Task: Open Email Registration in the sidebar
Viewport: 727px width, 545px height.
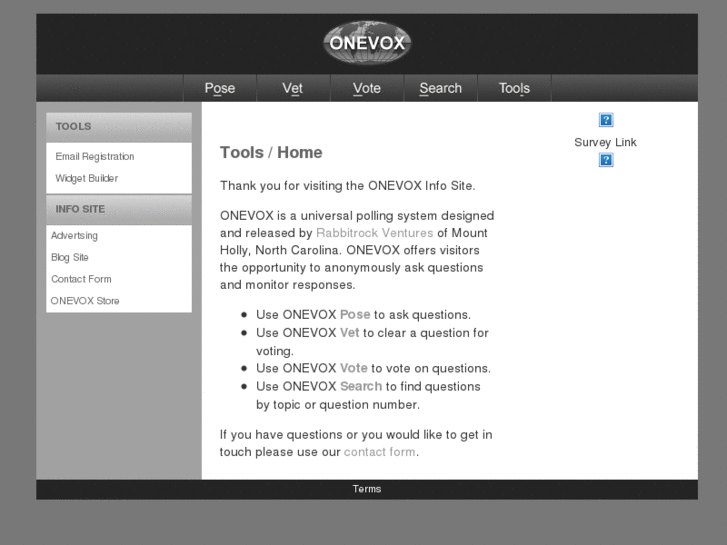Action: click(x=95, y=156)
